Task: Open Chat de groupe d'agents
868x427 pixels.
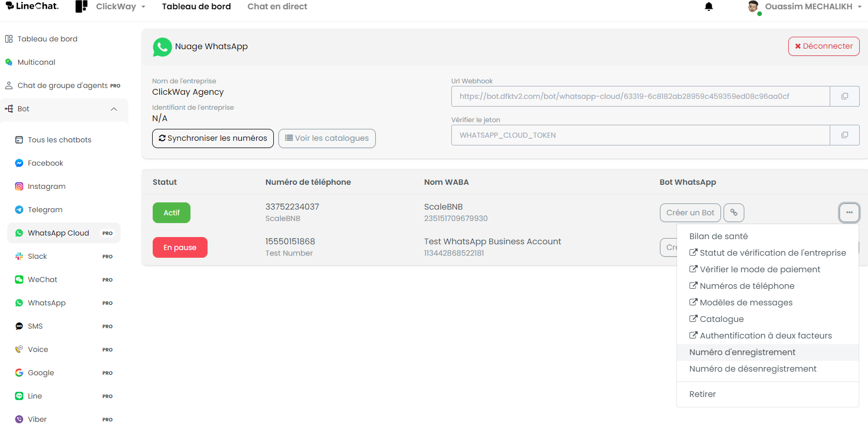Action: tap(63, 85)
